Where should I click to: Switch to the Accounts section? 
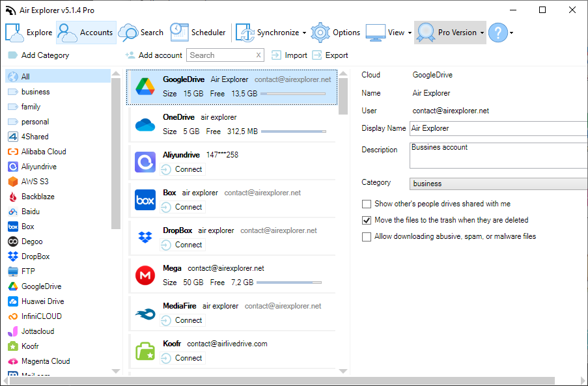click(x=86, y=33)
